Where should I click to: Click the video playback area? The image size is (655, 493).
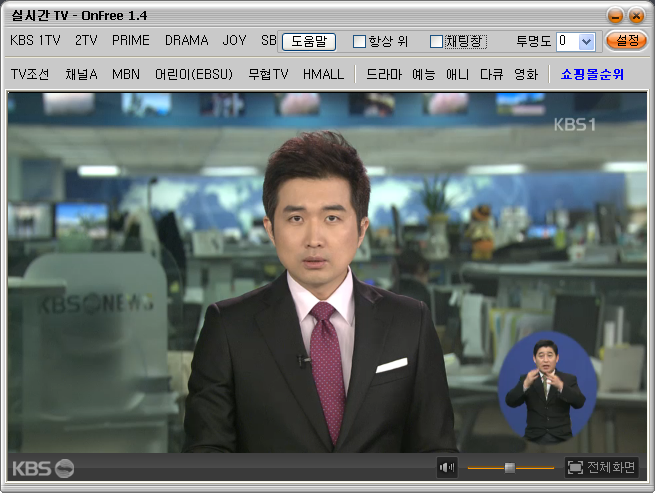[x=327, y=272]
